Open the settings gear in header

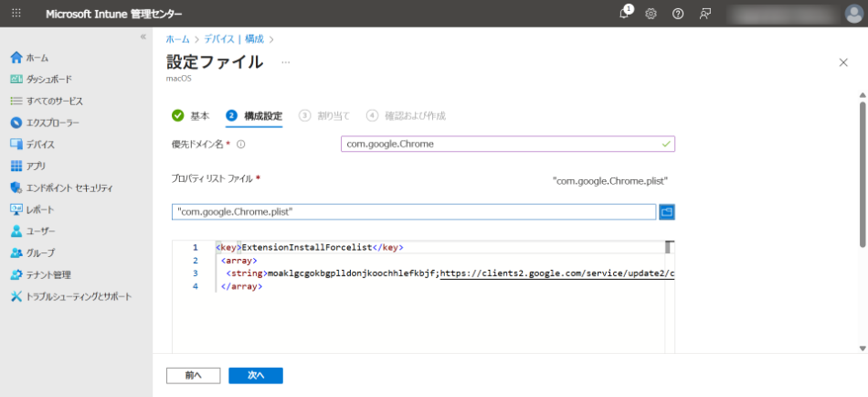651,14
